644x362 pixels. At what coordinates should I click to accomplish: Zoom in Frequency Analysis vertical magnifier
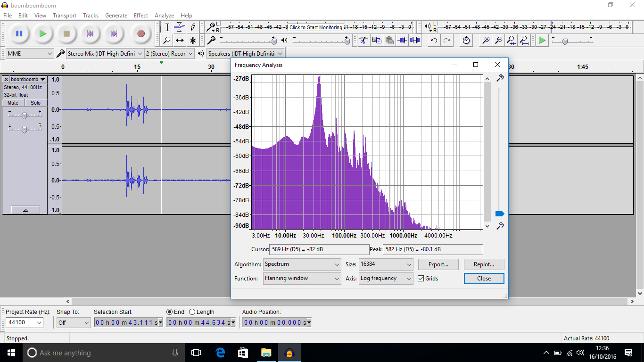[x=500, y=78]
